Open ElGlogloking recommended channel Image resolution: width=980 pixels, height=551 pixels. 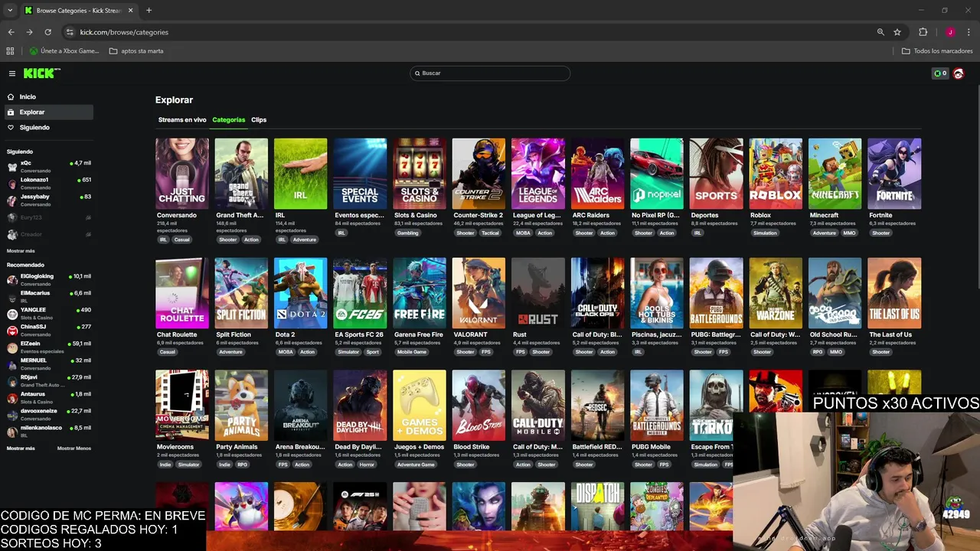click(x=47, y=279)
